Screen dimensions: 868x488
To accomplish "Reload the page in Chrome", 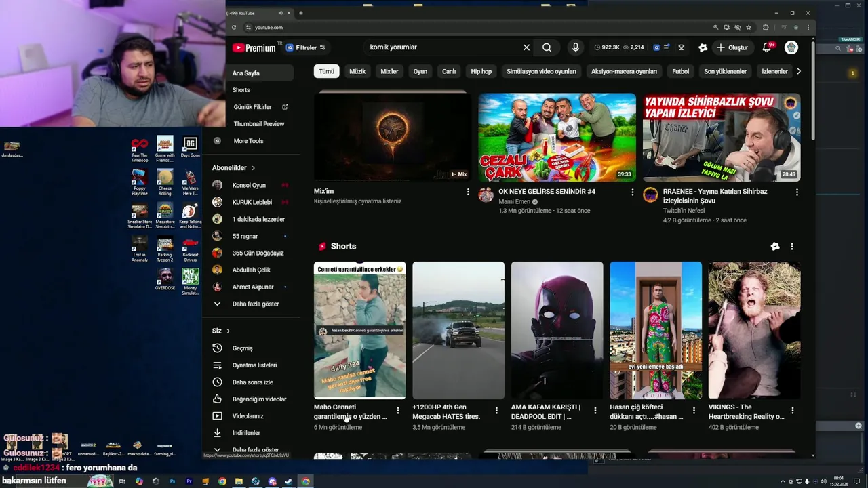I will tap(234, 27).
